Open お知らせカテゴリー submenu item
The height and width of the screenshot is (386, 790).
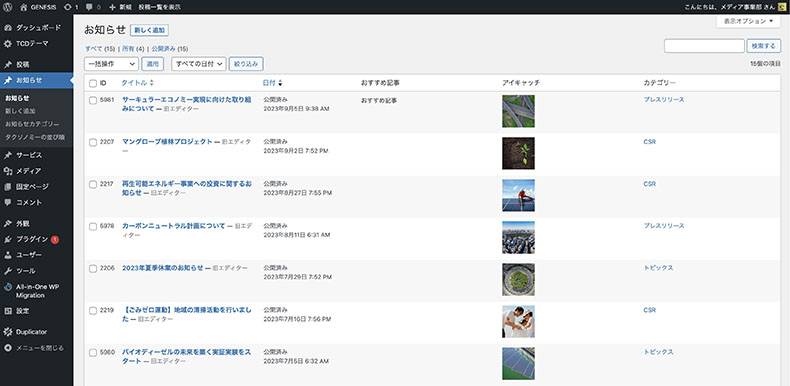coord(32,124)
